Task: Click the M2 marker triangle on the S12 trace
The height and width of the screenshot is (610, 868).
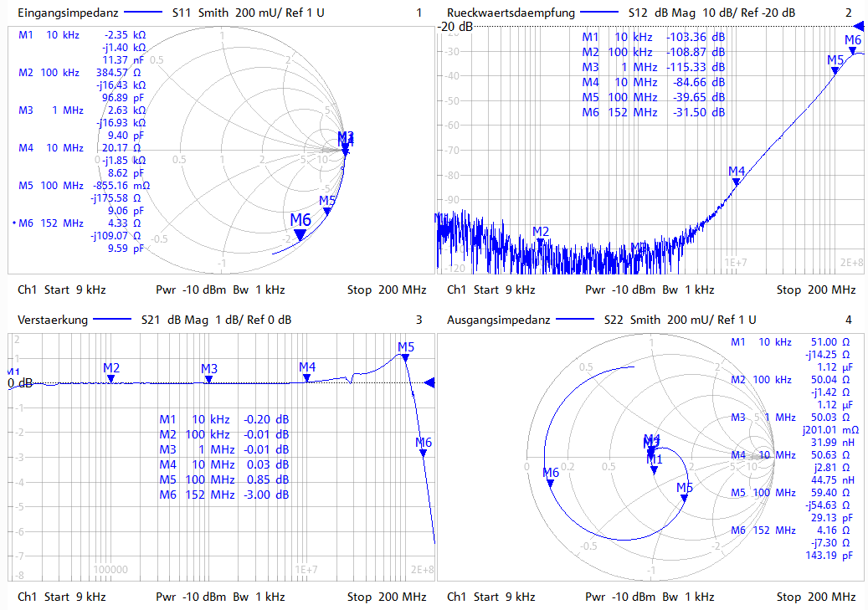Action: (540, 241)
